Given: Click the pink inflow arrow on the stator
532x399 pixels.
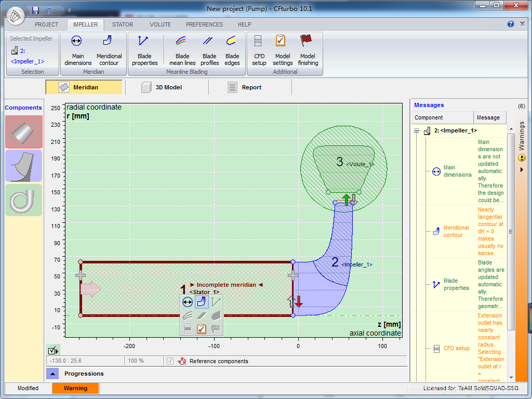Looking at the screenshot, I should pyautogui.click(x=91, y=289).
